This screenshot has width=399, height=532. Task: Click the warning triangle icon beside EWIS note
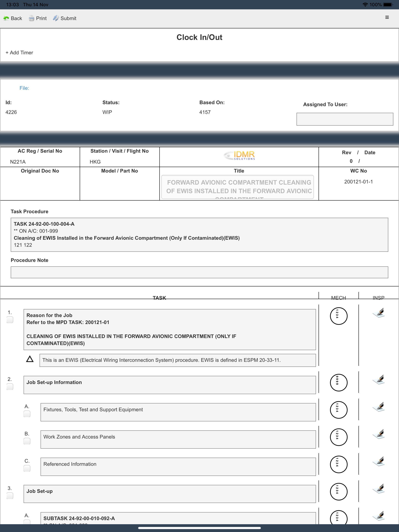tap(30, 359)
